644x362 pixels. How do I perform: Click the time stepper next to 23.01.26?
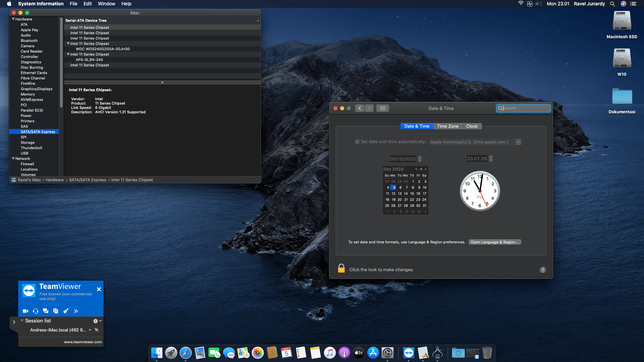(491, 159)
